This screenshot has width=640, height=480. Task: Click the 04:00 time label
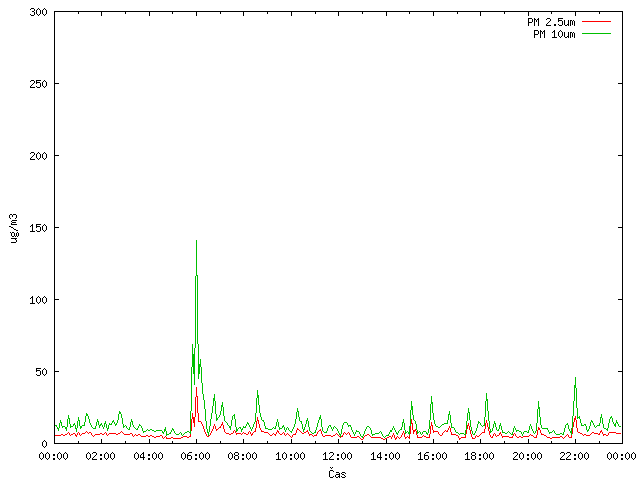149,456
